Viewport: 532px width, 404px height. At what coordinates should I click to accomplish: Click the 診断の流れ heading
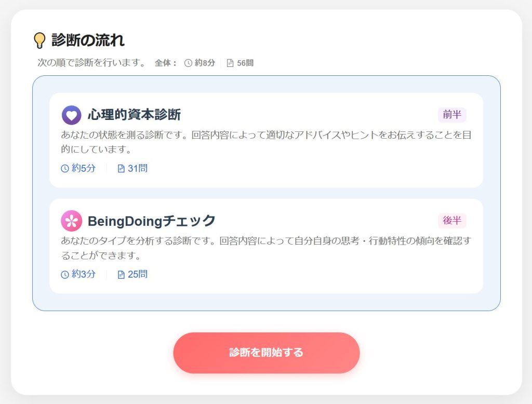[88, 40]
